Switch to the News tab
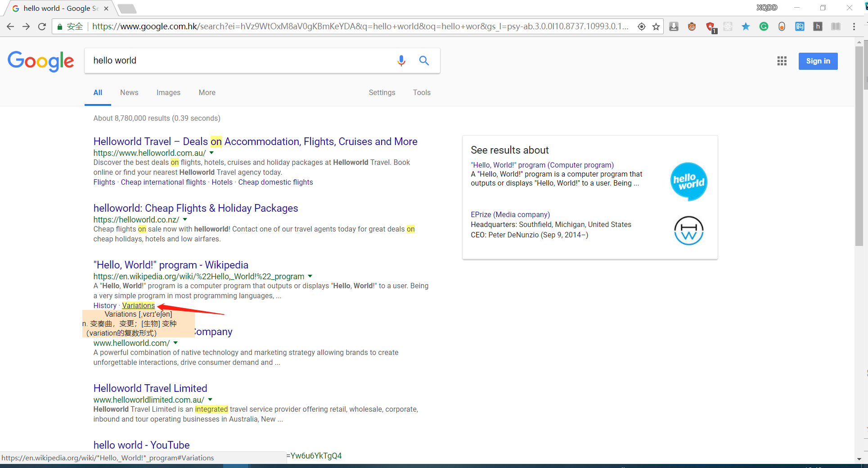Image resolution: width=868 pixels, height=468 pixels. (x=129, y=92)
